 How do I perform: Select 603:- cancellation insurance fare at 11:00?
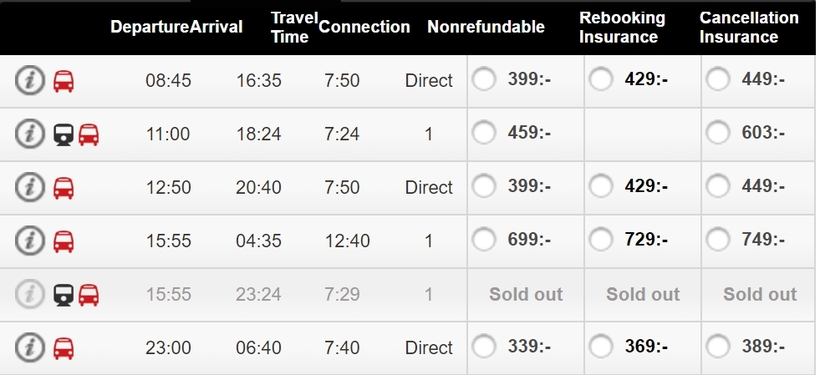718,133
